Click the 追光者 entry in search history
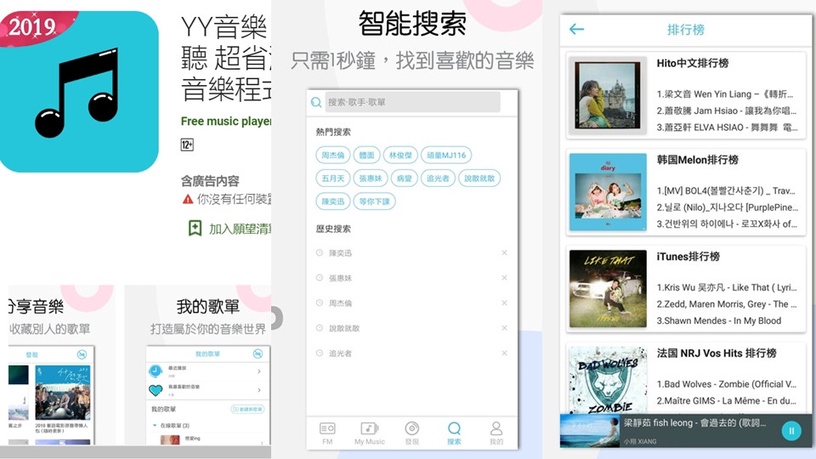 pyautogui.click(x=340, y=353)
